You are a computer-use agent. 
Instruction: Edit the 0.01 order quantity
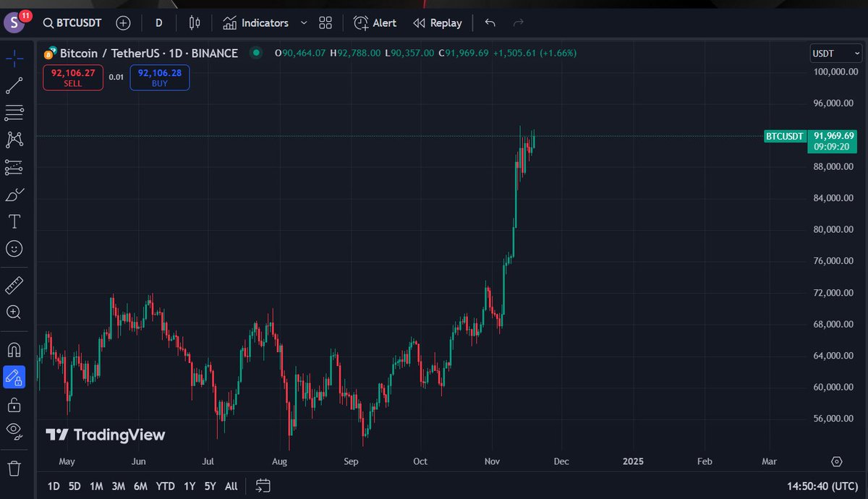coord(116,77)
